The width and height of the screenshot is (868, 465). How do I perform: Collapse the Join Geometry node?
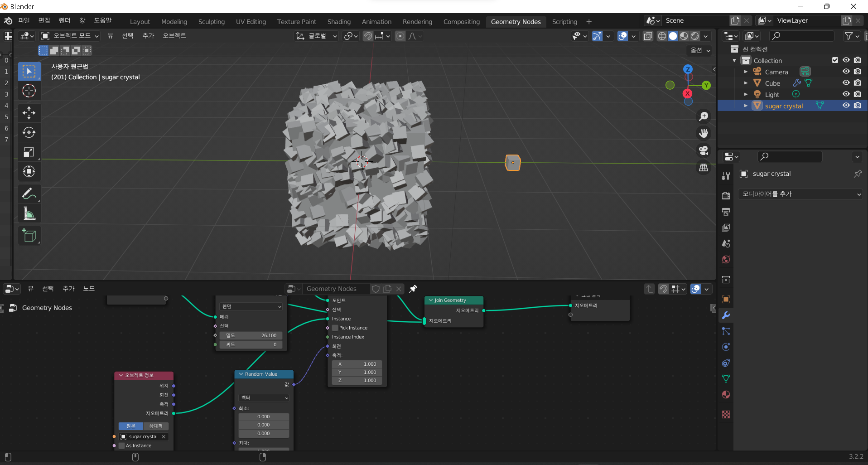(x=431, y=300)
